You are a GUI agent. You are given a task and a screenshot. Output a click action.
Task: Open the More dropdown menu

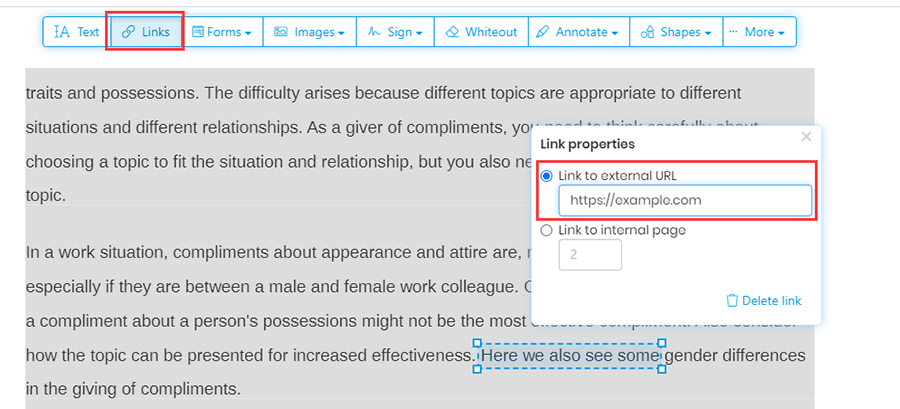(x=755, y=32)
